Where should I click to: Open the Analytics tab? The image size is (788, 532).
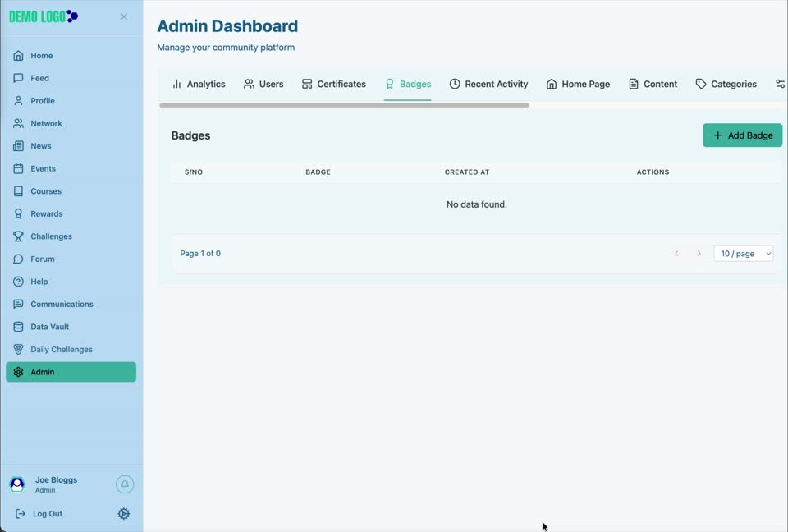[199, 84]
